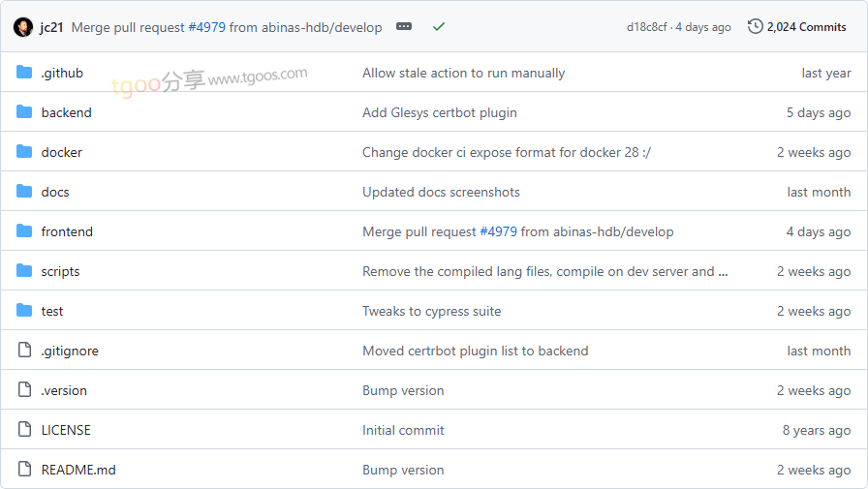Click the green checkmark build status
The height and width of the screenshot is (489, 868).
pos(439,27)
